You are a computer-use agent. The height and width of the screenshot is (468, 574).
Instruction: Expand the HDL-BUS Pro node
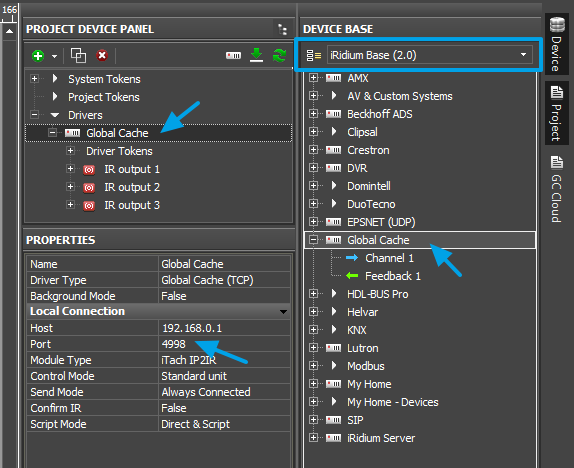tap(313, 294)
